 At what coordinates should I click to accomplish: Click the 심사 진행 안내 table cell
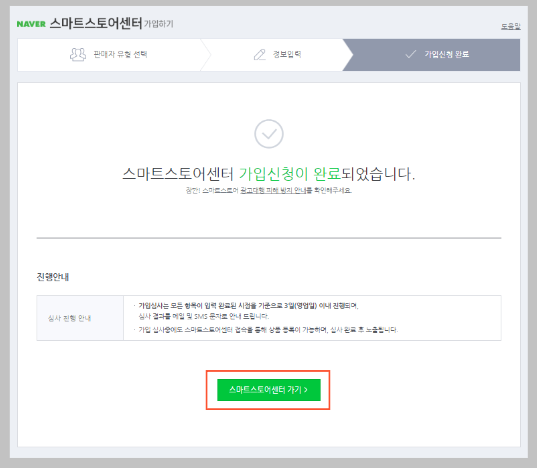pos(80,318)
